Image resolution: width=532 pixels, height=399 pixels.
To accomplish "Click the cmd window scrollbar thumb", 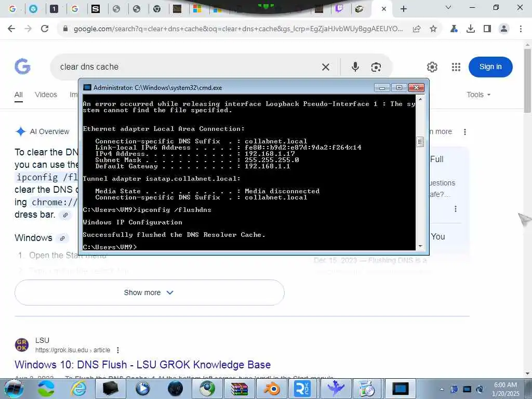I will (x=420, y=141).
